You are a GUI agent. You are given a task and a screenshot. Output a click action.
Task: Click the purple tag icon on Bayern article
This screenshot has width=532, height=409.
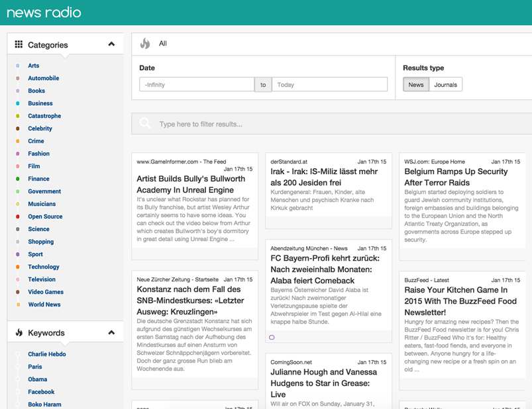pos(272,338)
